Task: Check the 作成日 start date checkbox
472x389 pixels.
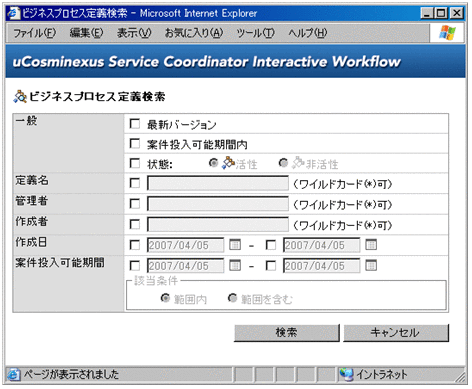Action: (135, 245)
